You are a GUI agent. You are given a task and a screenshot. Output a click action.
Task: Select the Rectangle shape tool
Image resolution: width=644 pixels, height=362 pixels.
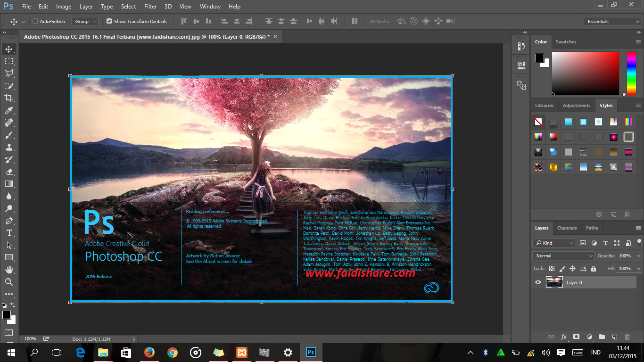click(9, 257)
